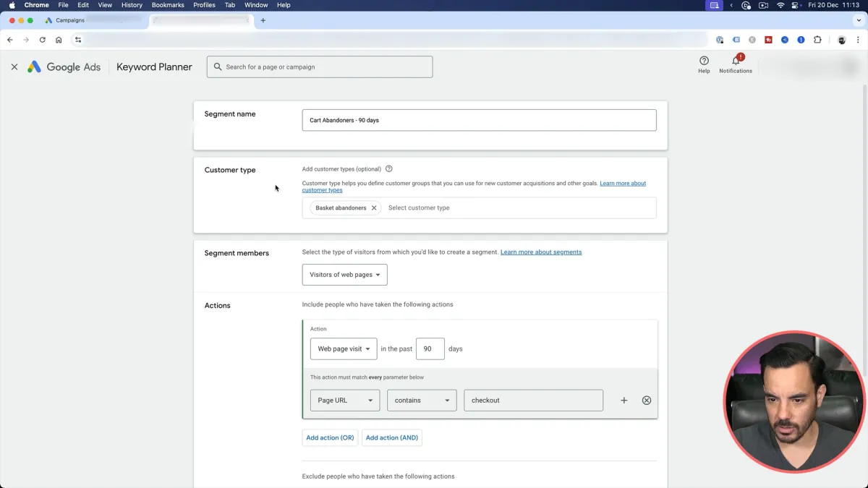
Task: Click the date and time in the menu bar
Action: point(835,5)
